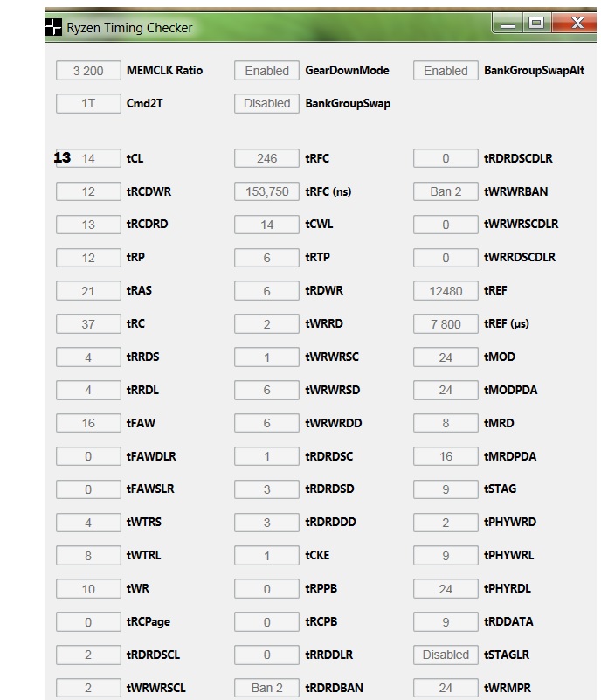Click the tCL timing value field

click(x=88, y=159)
